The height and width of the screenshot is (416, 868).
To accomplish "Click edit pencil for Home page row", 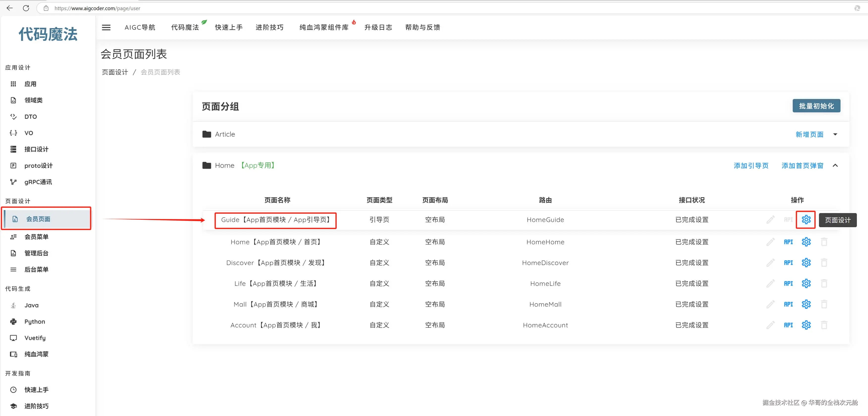I will pos(770,242).
